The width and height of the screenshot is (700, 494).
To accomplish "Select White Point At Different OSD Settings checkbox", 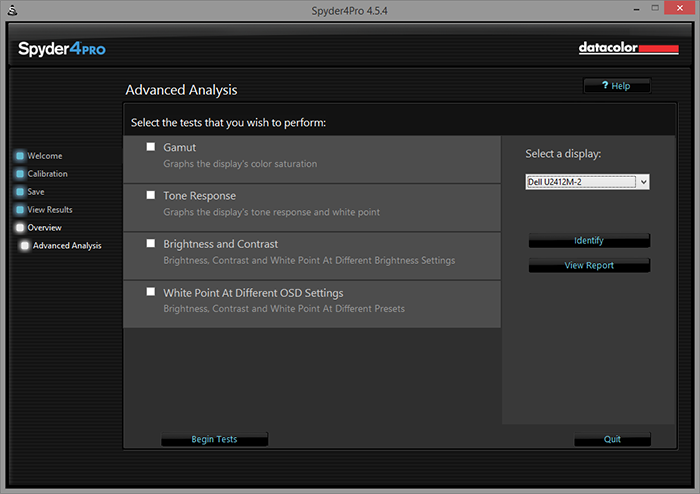I will [x=151, y=292].
